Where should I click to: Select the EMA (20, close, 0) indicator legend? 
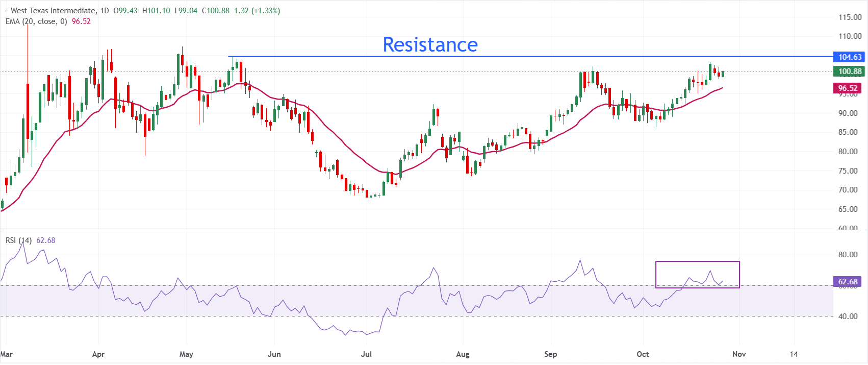36,21
